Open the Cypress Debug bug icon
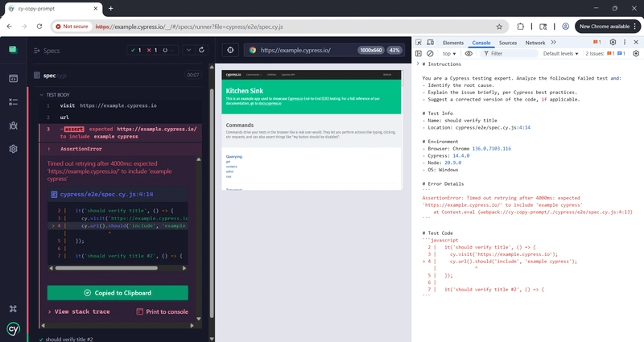Screen dimensions: 644x342 [x=13, y=126]
